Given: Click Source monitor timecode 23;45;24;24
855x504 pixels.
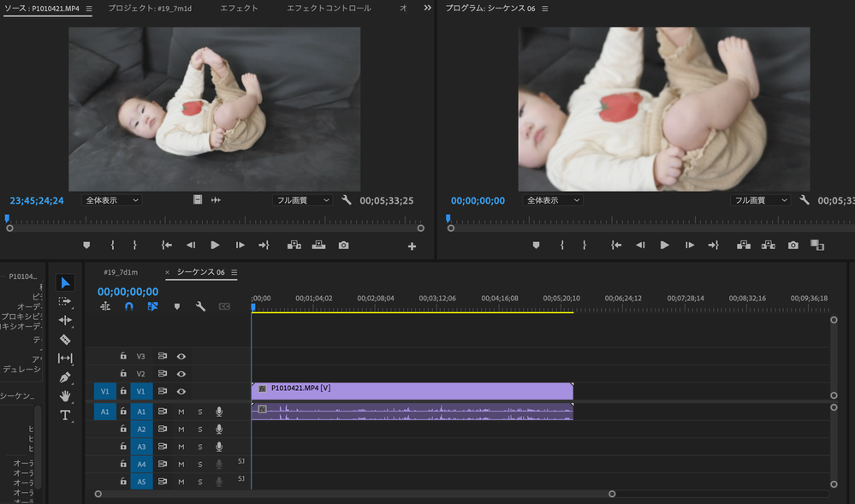Looking at the screenshot, I should pyautogui.click(x=37, y=201).
